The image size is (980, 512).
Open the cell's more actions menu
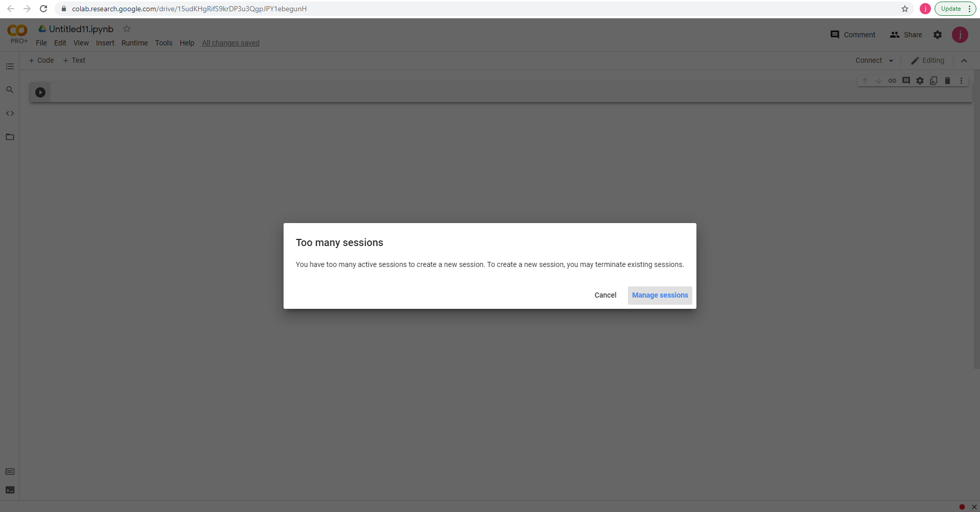pos(962,80)
